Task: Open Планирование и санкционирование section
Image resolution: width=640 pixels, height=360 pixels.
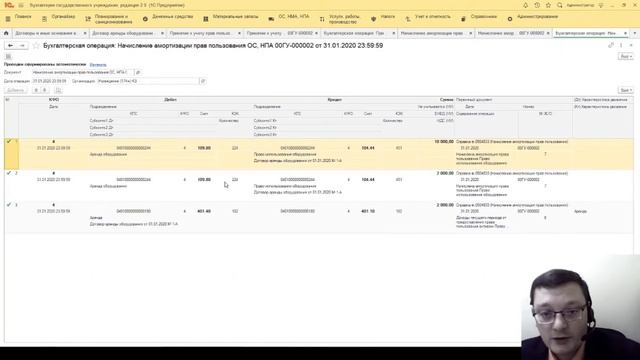Action: (109, 19)
